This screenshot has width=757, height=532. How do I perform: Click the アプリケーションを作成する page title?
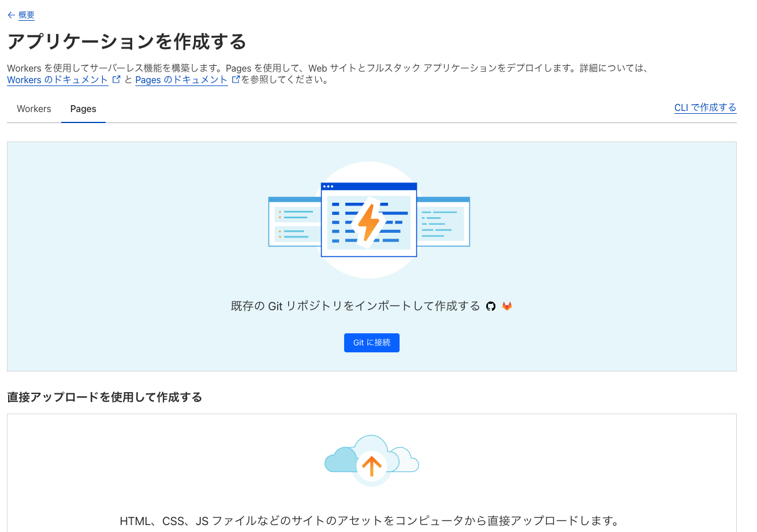127,42
